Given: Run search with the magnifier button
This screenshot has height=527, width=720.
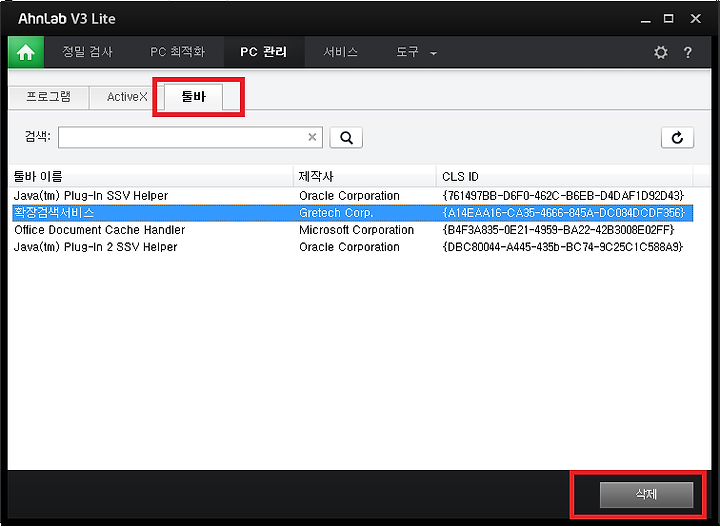Looking at the screenshot, I should (x=346, y=138).
